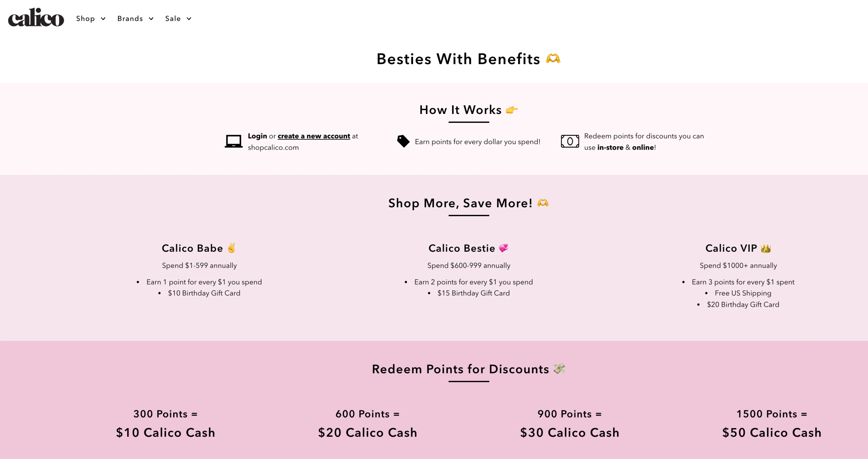
Task: Open the Shop dropdown menu
Action: click(x=90, y=18)
